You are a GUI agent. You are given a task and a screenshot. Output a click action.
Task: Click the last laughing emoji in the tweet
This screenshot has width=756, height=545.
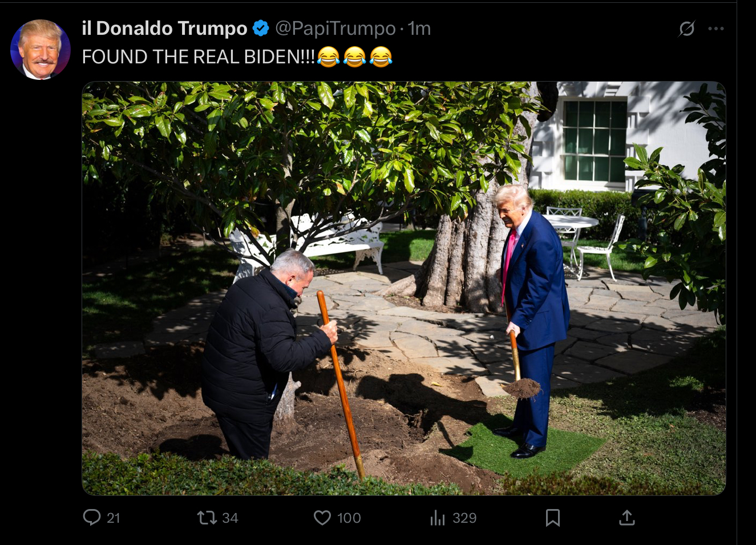point(381,56)
